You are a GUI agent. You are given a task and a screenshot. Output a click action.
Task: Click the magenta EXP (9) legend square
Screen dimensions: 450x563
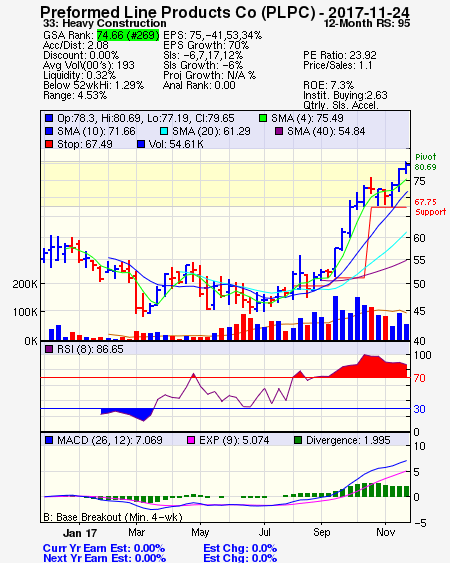tap(191, 440)
